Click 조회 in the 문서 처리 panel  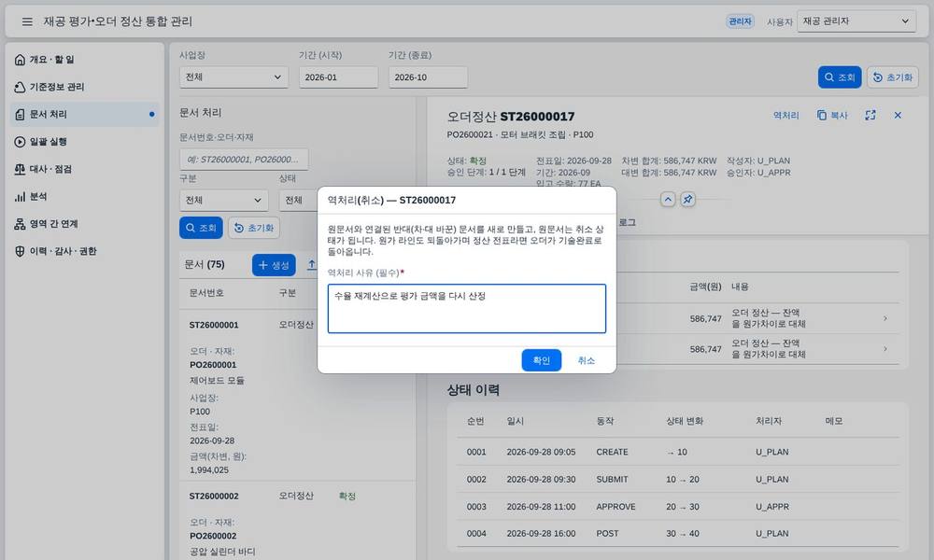[201, 228]
